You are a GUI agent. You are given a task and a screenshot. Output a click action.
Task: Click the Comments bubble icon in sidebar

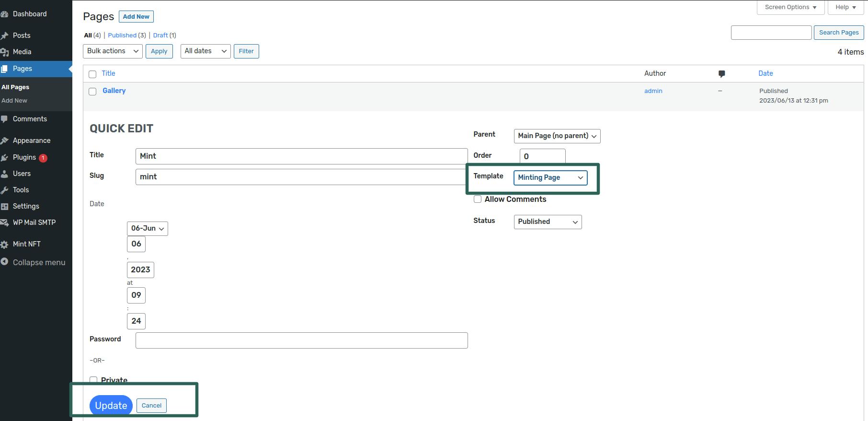click(4, 119)
